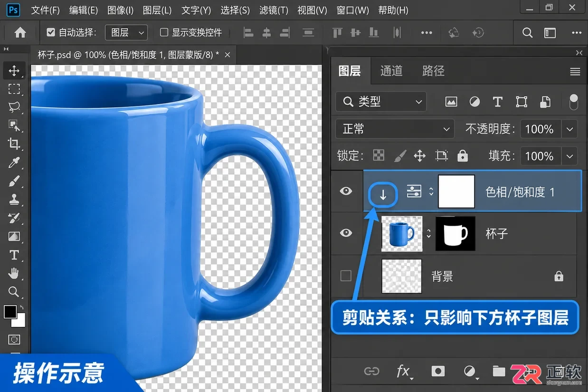Open the 不透明度 slider dropdown arrow
The image size is (588, 392).
pyautogui.click(x=569, y=129)
